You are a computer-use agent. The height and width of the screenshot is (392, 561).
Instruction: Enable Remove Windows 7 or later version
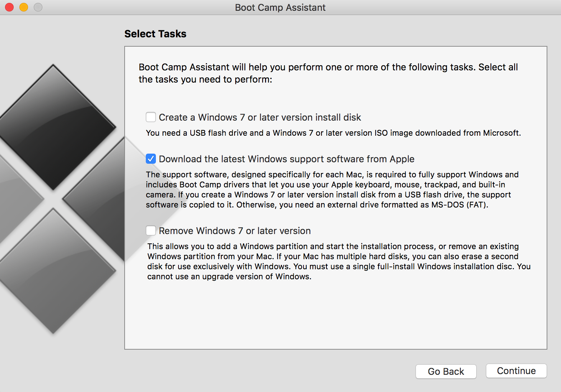150,230
